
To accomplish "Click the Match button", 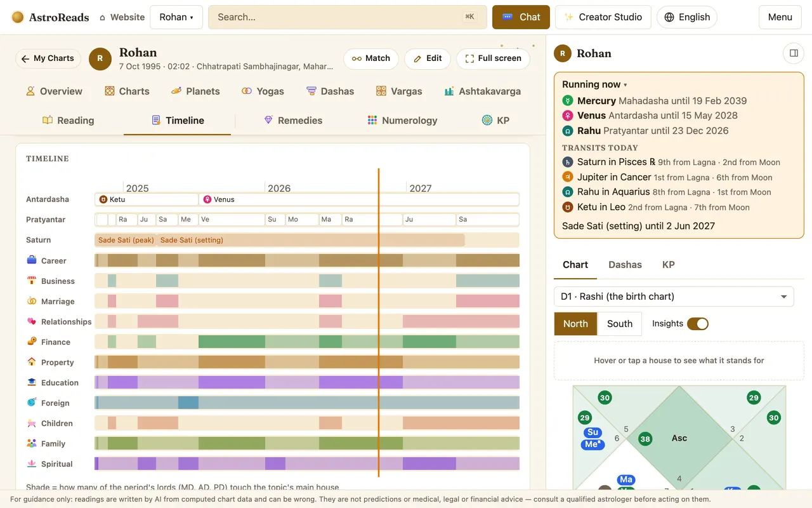I will [x=371, y=58].
